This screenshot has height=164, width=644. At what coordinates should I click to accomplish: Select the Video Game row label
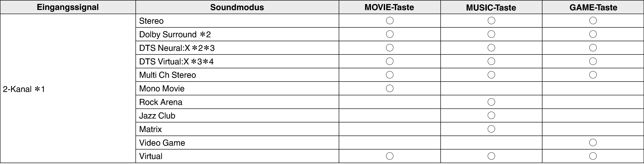(162, 143)
